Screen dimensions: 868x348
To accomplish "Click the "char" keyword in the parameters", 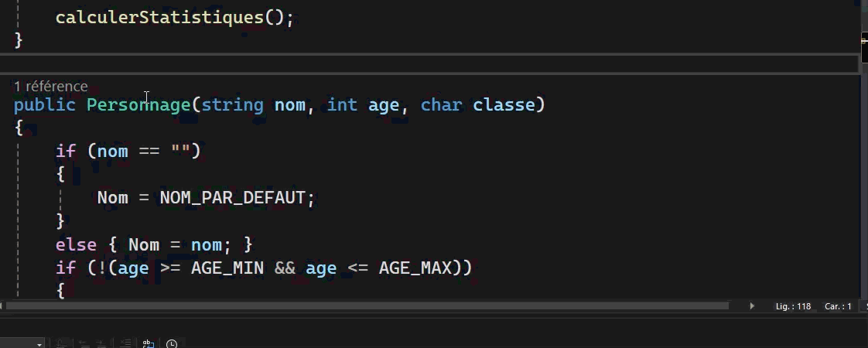I will coord(441,104).
